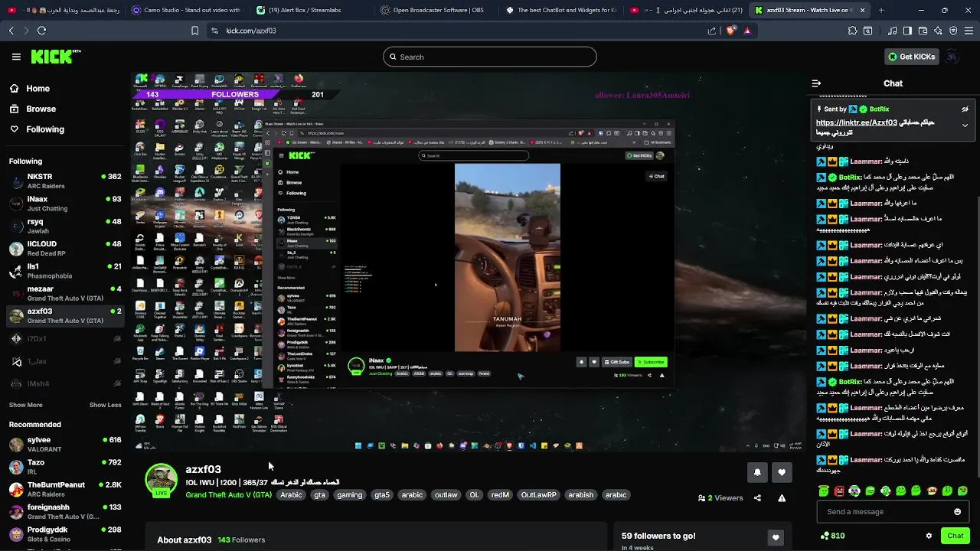Click the Grand Theft Auto V category link
The image size is (980, 551).
228,495
